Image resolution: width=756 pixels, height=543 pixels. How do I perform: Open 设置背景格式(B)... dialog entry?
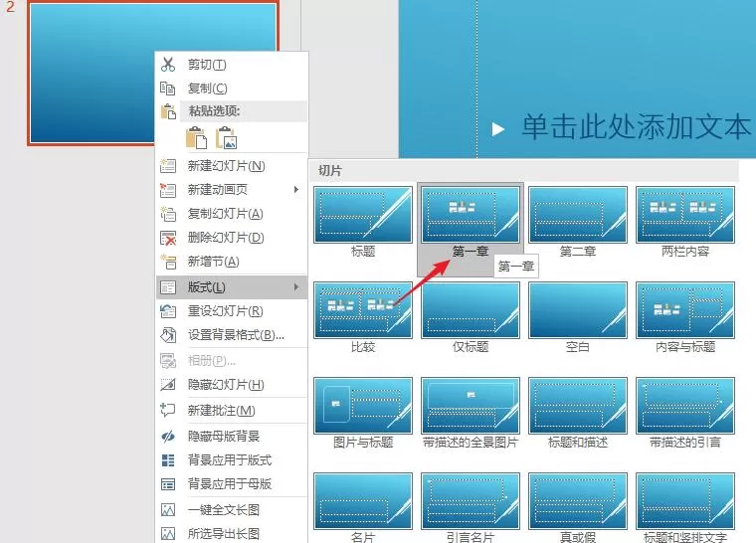pyautogui.click(x=232, y=335)
